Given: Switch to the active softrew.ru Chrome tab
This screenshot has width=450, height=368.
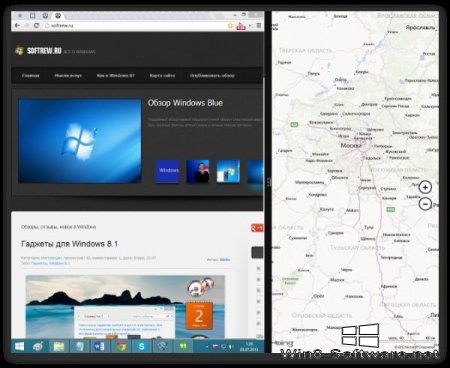Looking at the screenshot, I should click(x=58, y=15).
